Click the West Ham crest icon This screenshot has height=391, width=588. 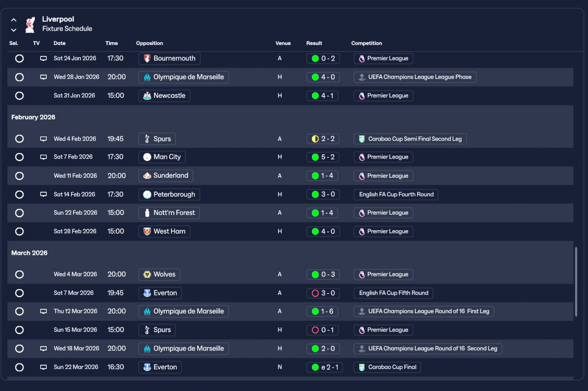pyautogui.click(x=147, y=232)
